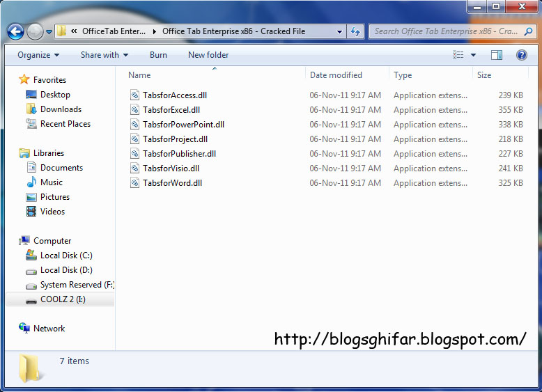Go back with the Back arrow button

pos(15,32)
